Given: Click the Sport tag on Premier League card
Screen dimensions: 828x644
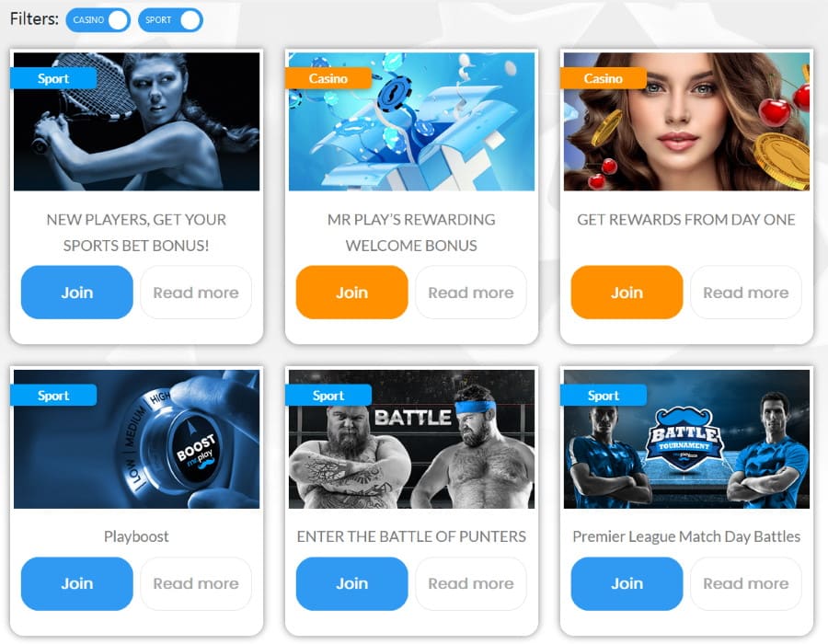Looking at the screenshot, I should coord(603,396).
